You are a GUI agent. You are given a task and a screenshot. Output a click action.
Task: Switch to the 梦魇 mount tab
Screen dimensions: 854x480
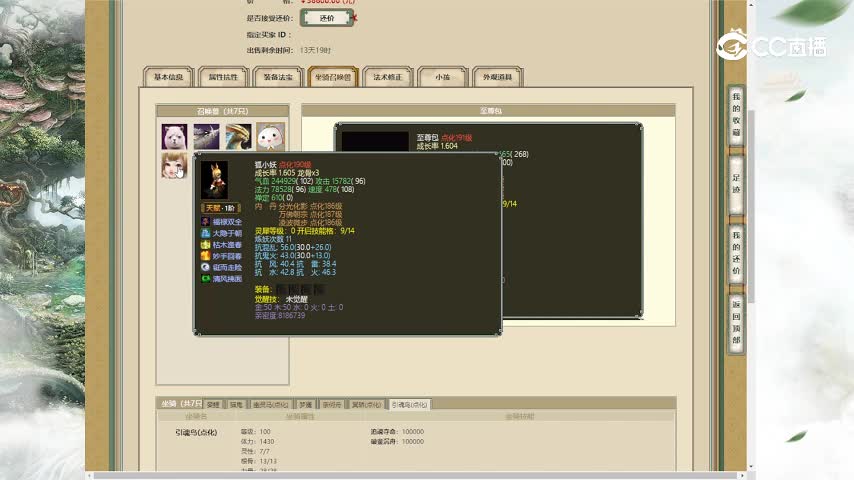306,405
